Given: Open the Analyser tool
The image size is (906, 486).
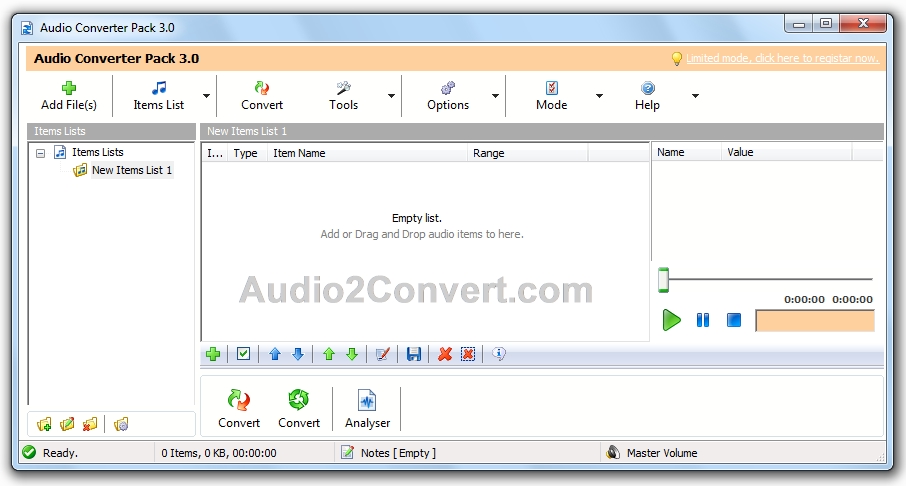Looking at the screenshot, I should (367, 409).
